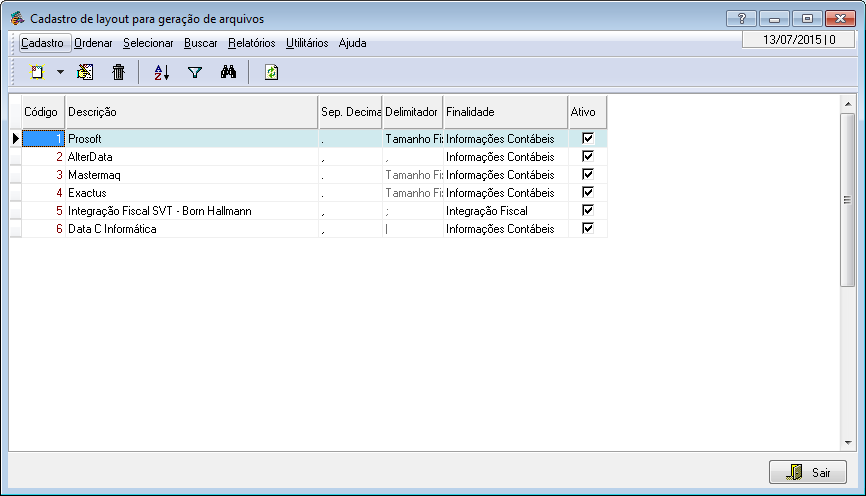The height and width of the screenshot is (496, 866).
Task: Click the binoculars search icon
Action: coord(227,72)
